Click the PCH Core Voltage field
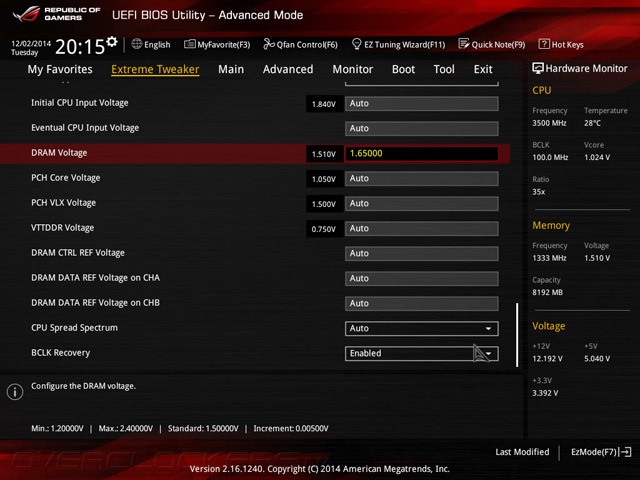Image resolution: width=640 pixels, height=480 pixels. click(x=421, y=179)
